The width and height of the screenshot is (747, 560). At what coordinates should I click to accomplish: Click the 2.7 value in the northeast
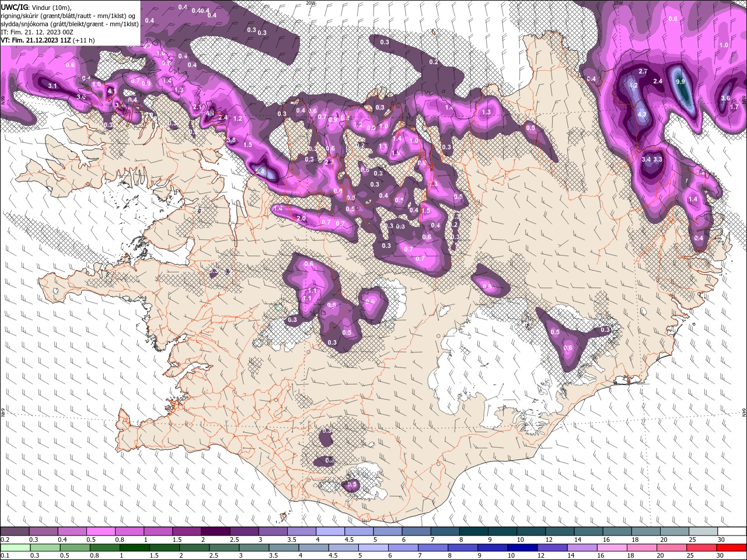point(643,71)
